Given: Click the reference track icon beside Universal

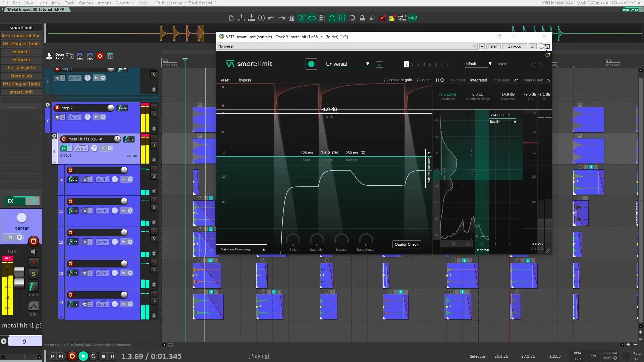Looking at the screenshot, I should [379, 64].
